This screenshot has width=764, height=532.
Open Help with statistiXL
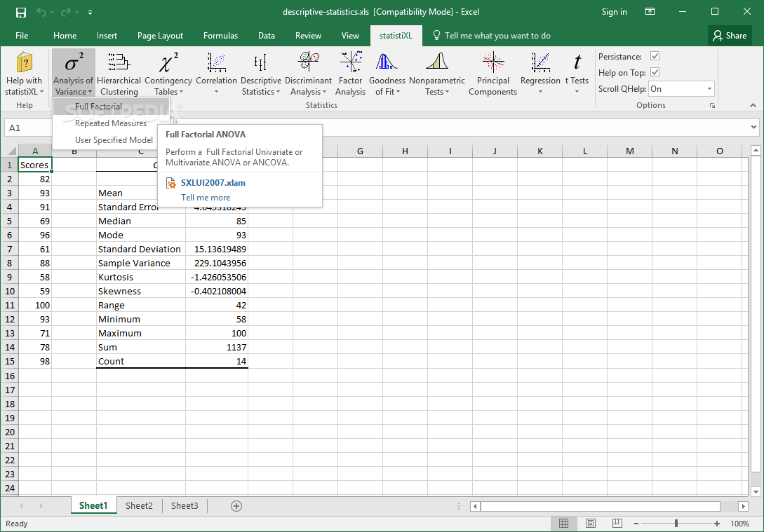point(24,74)
